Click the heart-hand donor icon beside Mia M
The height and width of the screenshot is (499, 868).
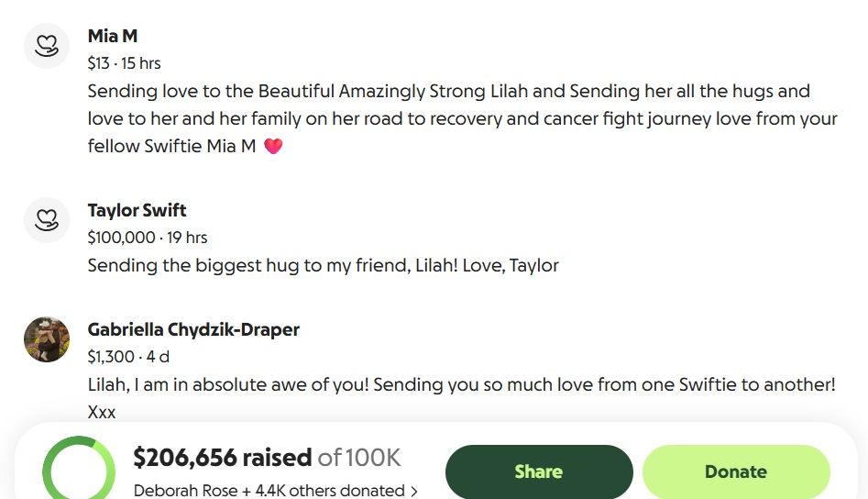[47, 46]
